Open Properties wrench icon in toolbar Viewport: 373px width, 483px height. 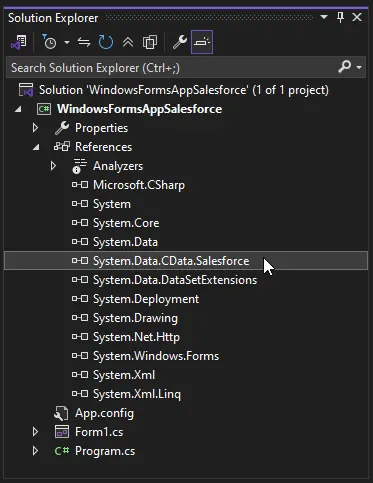click(x=180, y=42)
